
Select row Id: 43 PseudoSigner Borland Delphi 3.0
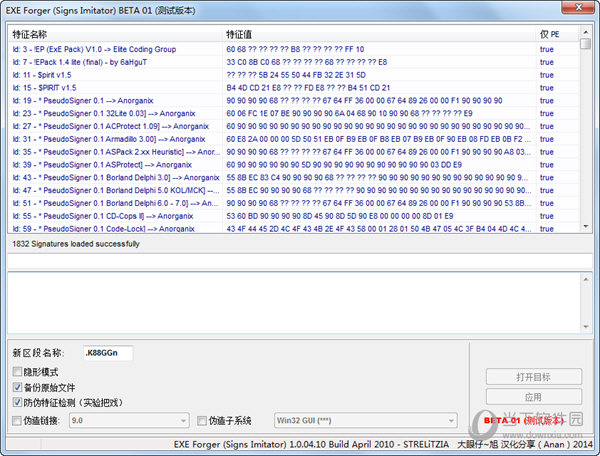click(293, 178)
